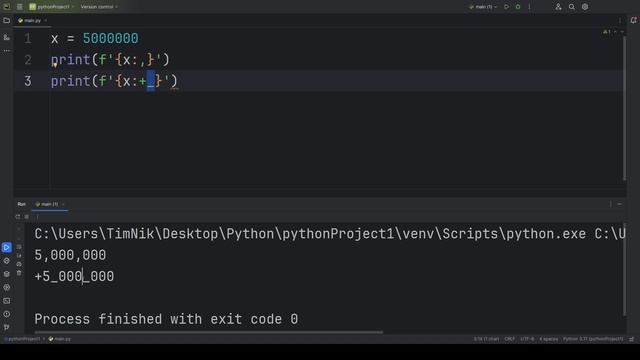The height and width of the screenshot is (360, 640).
Task: Open more run actions vertical dots in toolbar
Action: [529, 7]
